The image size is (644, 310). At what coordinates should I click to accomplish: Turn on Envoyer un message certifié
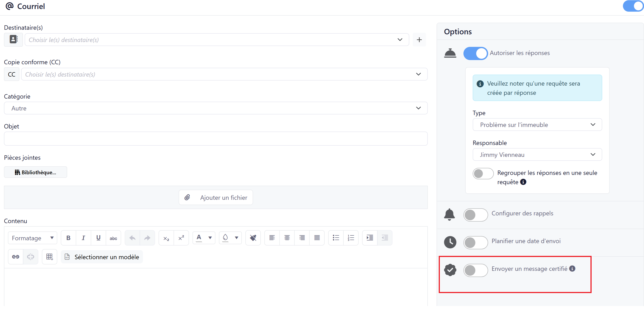click(475, 270)
